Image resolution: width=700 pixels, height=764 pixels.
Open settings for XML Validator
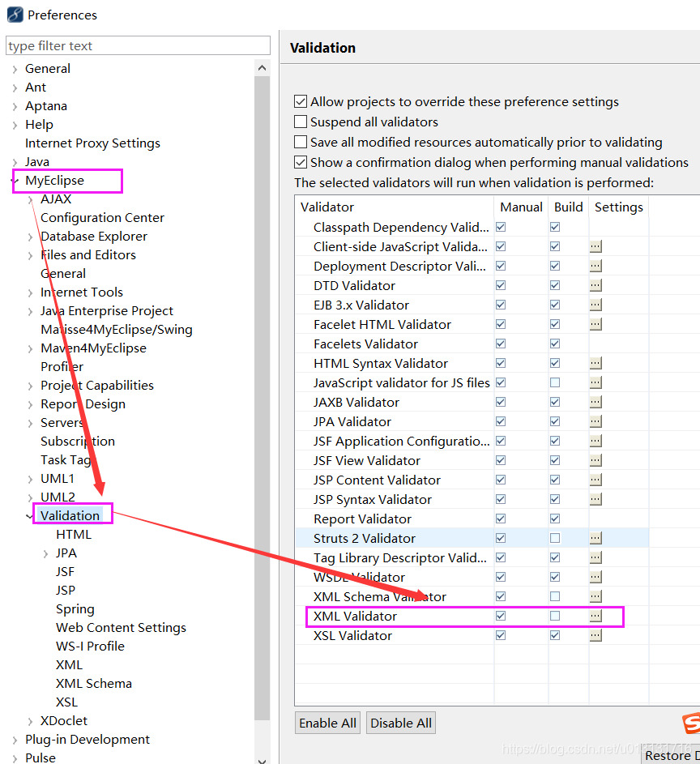coord(595,616)
